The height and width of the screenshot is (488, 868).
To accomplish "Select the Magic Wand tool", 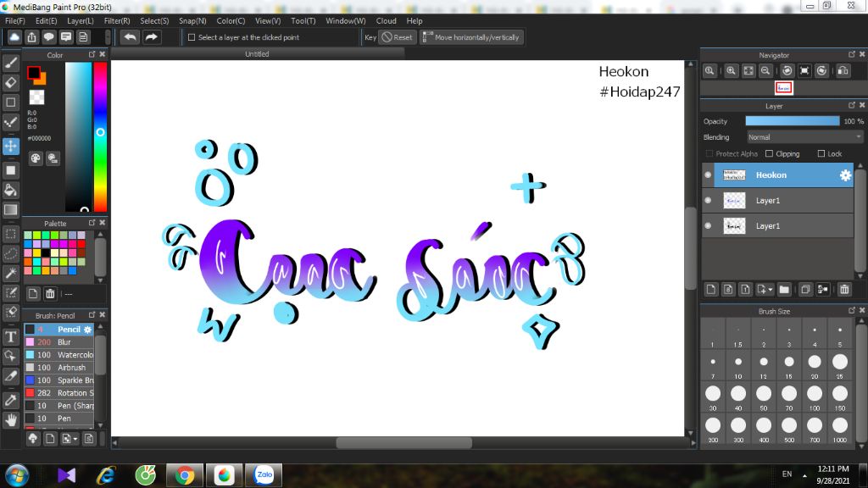I will [10, 274].
